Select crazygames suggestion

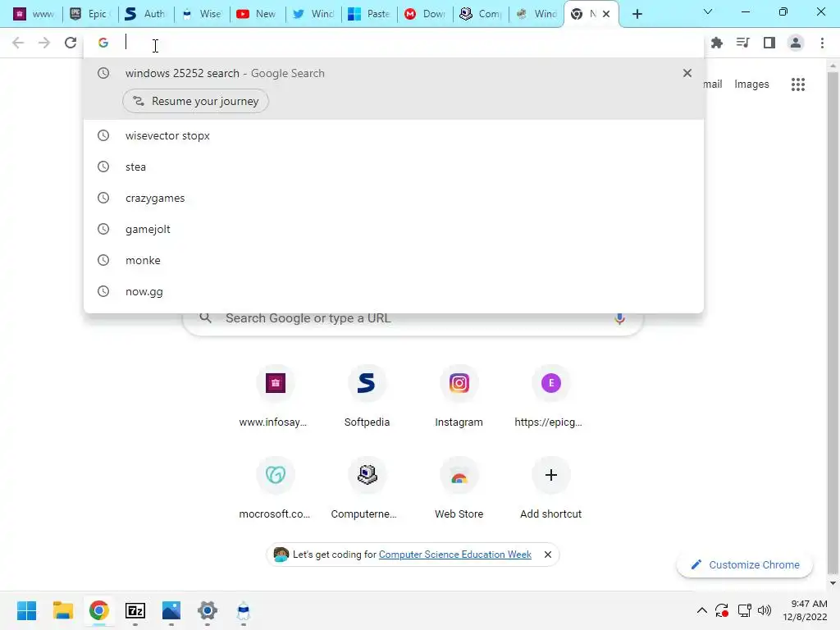pos(394,198)
